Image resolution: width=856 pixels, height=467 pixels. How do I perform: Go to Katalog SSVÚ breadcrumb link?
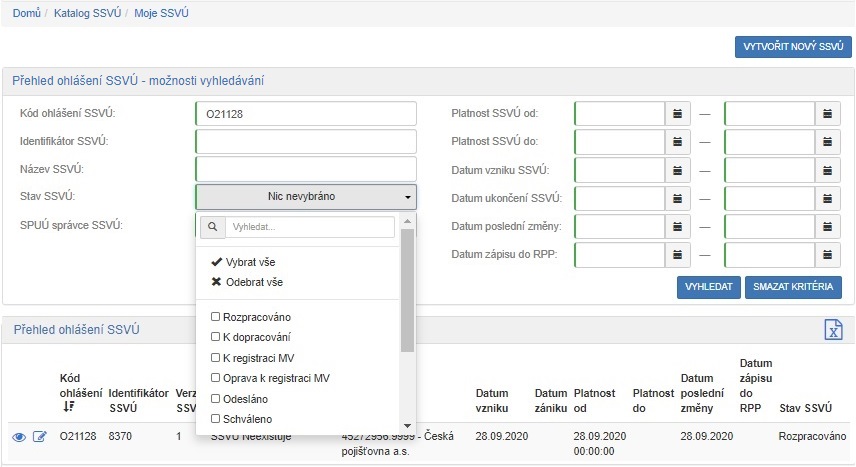click(86, 14)
